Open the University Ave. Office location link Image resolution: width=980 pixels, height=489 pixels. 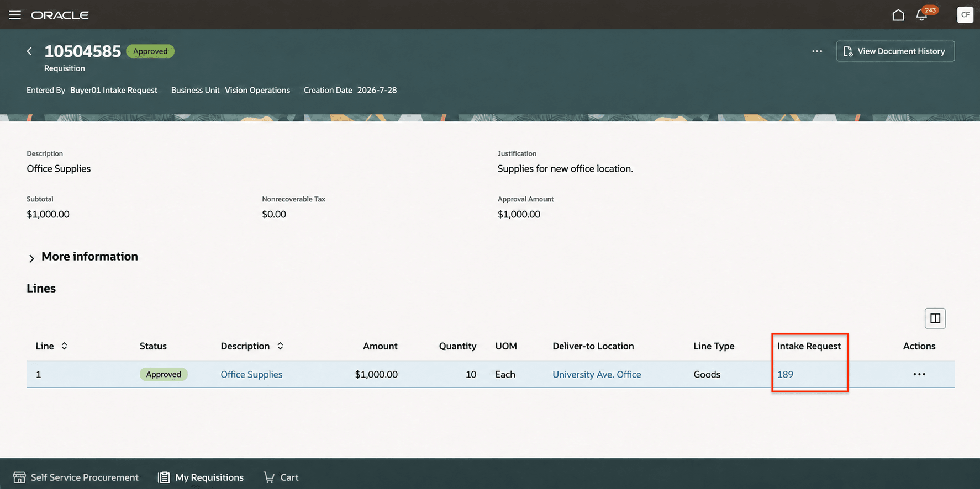[597, 374]
